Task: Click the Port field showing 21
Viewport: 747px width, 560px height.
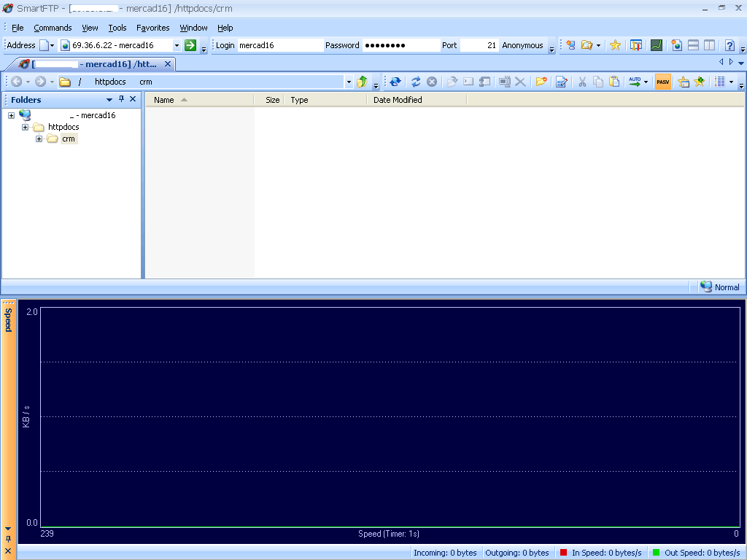Action: coord(479,45)
